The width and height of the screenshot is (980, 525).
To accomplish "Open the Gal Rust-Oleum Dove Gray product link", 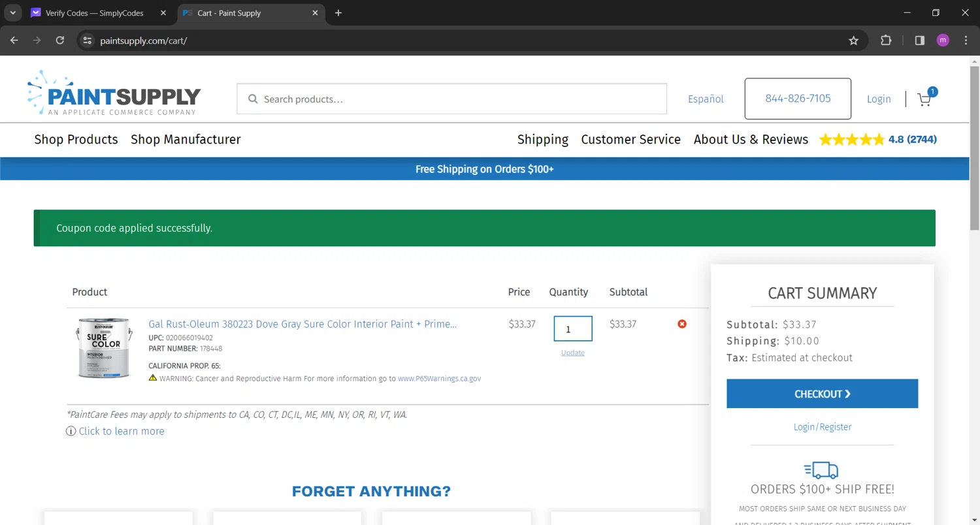I will (302, 324).
